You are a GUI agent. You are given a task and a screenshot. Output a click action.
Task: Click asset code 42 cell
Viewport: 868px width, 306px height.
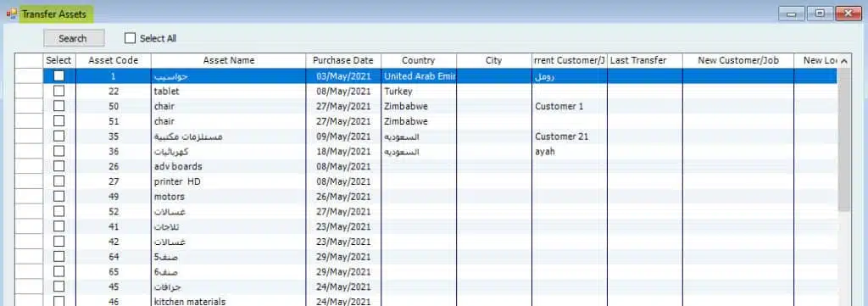(x=113, y=242)
